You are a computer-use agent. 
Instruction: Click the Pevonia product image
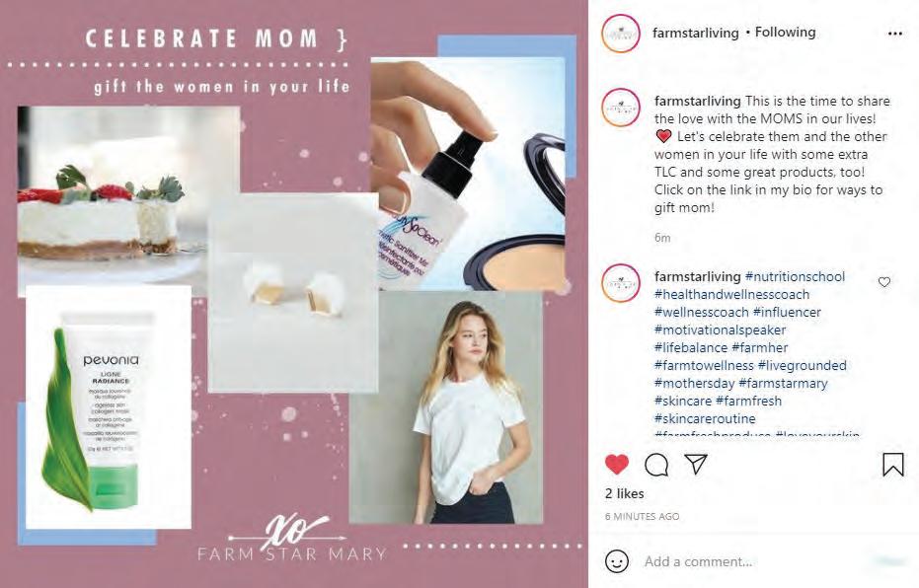coord(109,407)
